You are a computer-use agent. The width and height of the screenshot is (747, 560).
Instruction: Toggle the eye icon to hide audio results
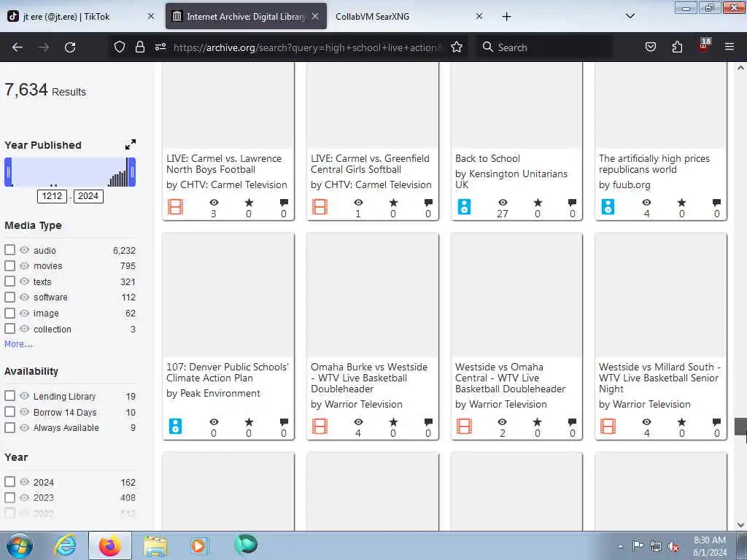[24, 249]
